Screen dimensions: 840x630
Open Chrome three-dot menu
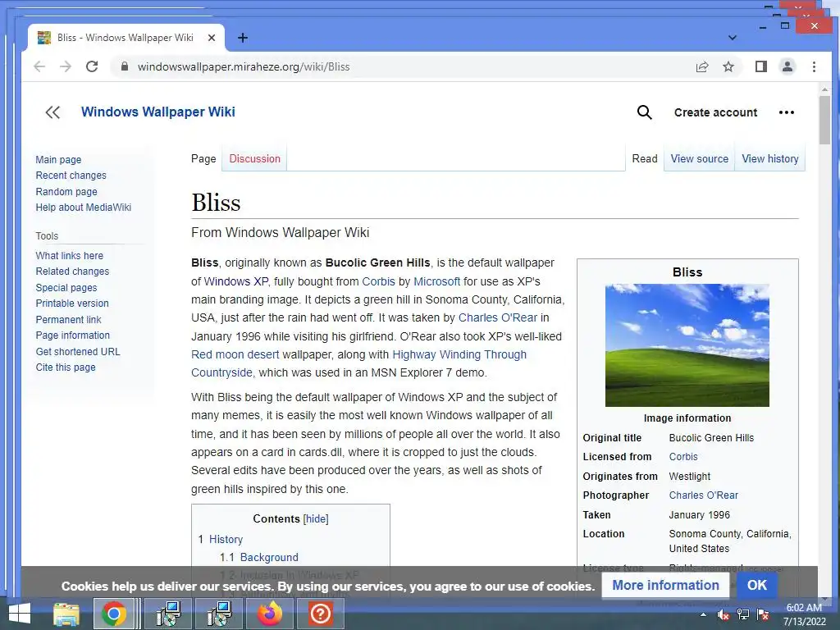814,66
